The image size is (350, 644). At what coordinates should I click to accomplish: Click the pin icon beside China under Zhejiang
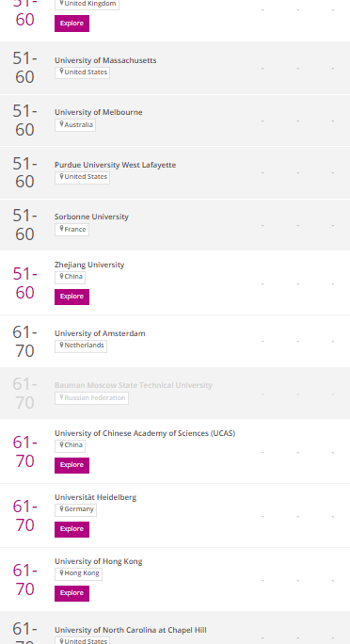coord(61,276)
